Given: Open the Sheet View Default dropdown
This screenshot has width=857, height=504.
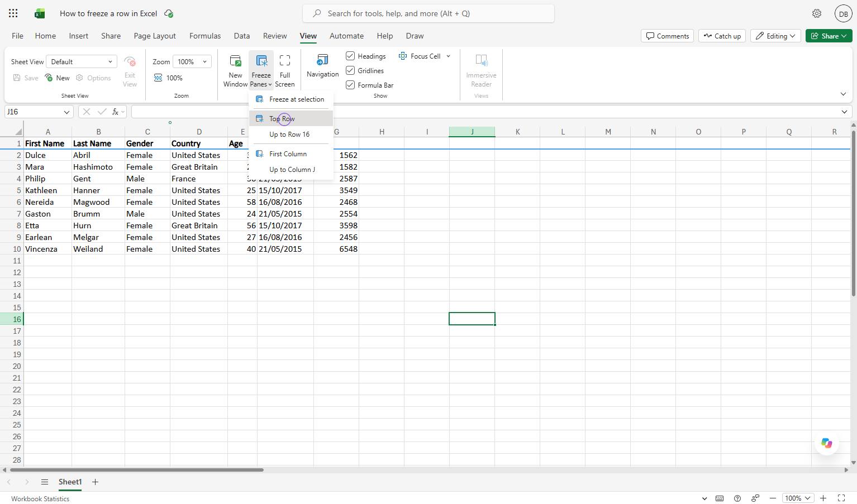Looking at the screenshot, I should [x=82, y=61].
